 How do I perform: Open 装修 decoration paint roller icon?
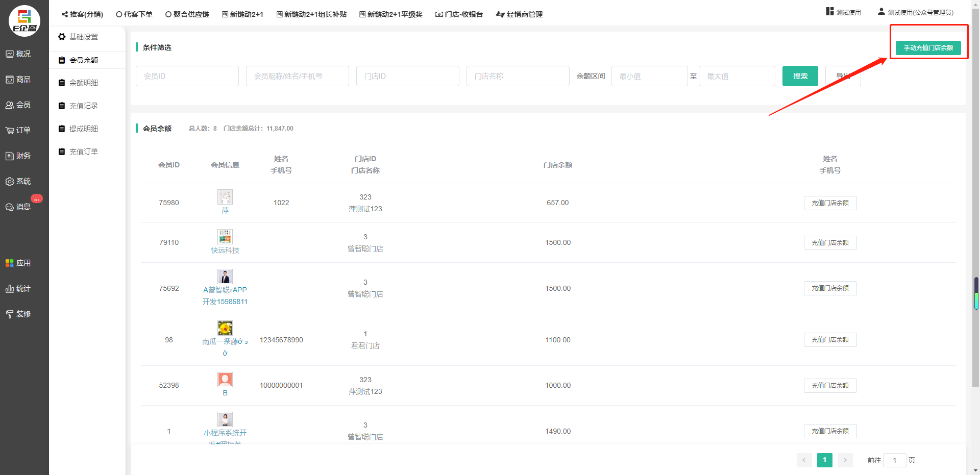coord(18,314)
